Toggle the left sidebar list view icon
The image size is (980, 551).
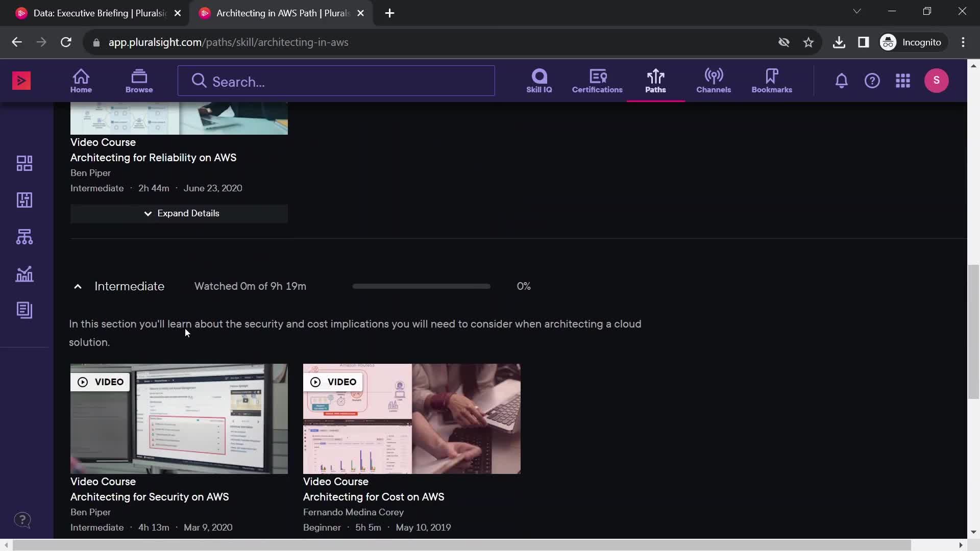[24, 310]
